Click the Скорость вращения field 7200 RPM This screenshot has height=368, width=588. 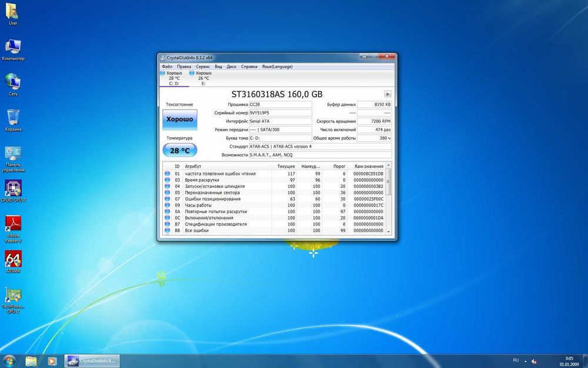tap(374, 121)
